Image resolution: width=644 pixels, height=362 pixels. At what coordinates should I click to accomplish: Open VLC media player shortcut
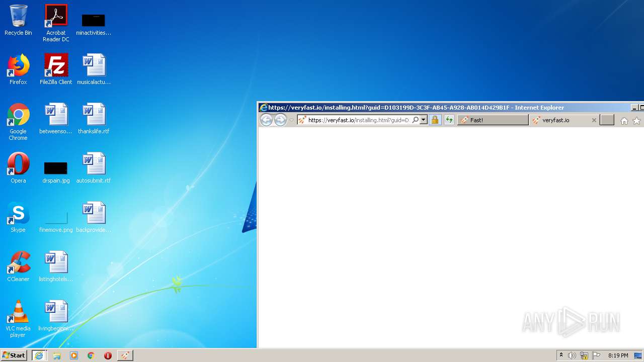click(x=18, y=319)
